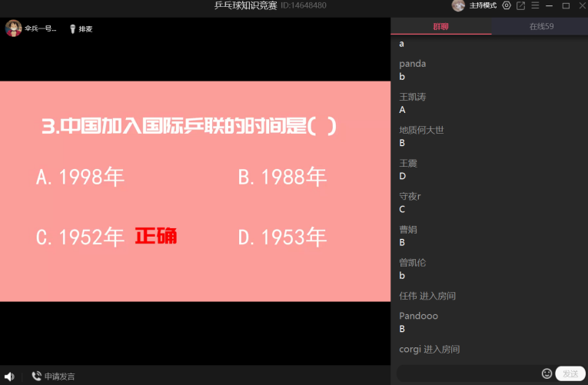Maximize the application window

coord(566,6)
